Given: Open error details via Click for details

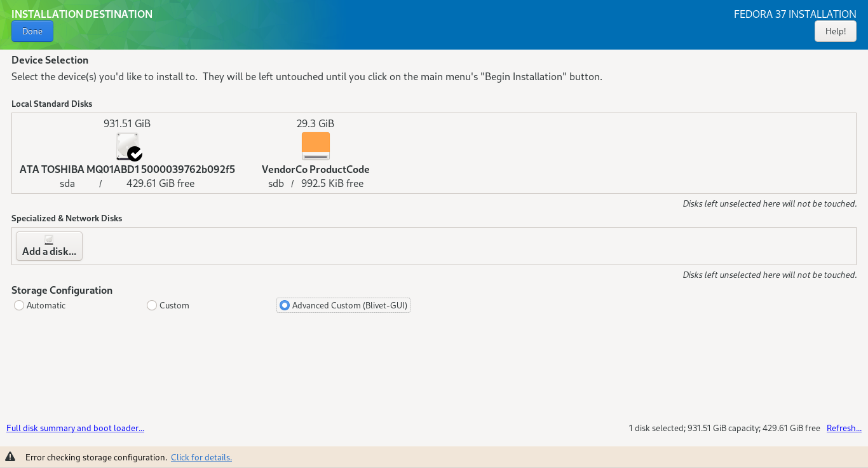Looking at the screenshot, I should click(201, 457).
